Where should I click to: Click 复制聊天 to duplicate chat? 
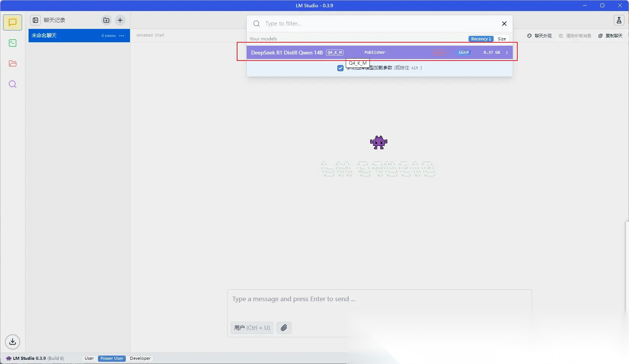[610, 36]
